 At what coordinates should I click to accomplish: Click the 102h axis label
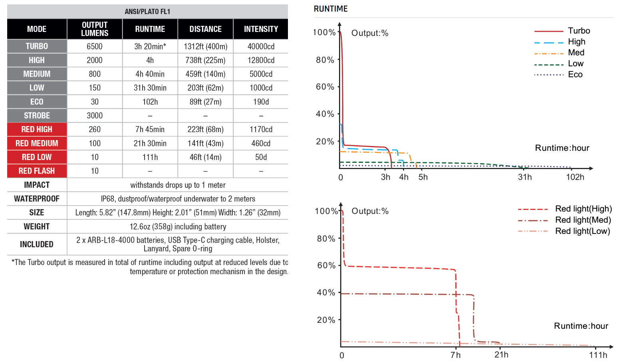575,177
